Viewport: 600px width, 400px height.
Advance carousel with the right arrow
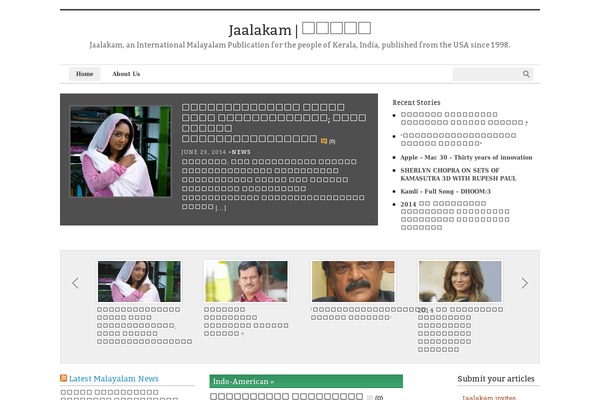[x=524, y=283]
